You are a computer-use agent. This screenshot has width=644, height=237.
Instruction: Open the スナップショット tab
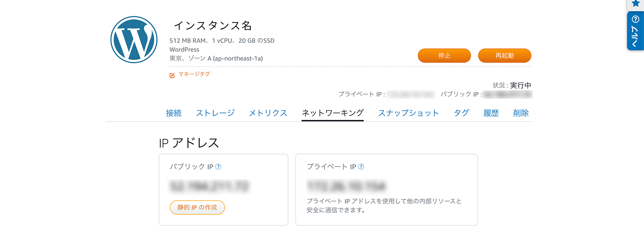(409, 113)
